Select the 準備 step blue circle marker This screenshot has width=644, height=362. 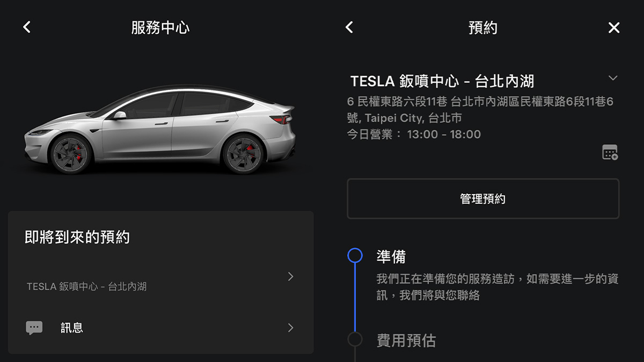355,255
